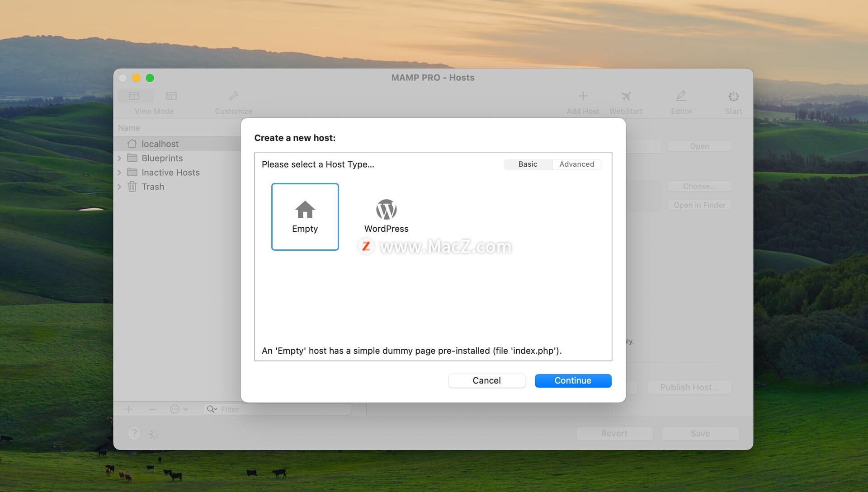Open the Editor toolbar icon
The image size is (868, 492).
tap(681, 96)
